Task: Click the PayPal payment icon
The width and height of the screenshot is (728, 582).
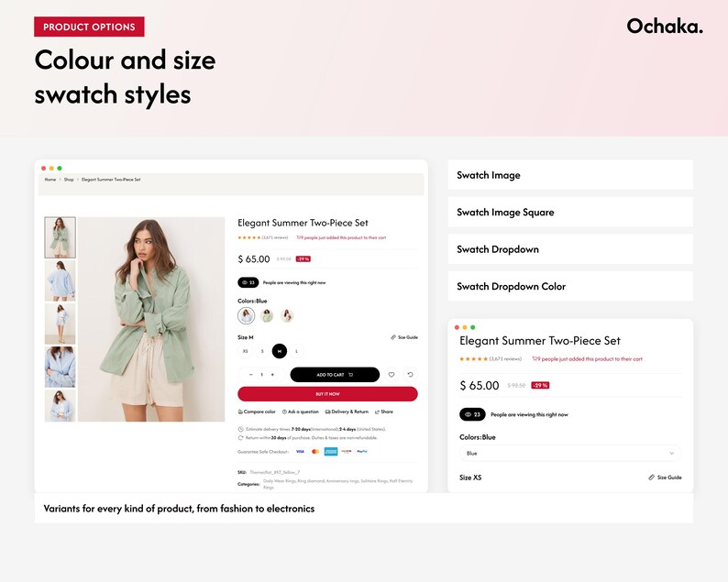Action: tap(362, 451)
